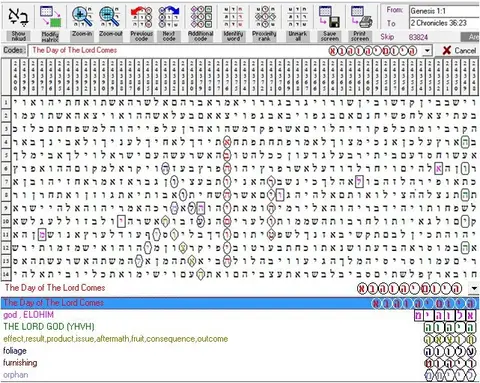Click the Codes field text The Day of The Lord Comes
Image resolution: width=480 pixels, height=383 pixels.
[x=75, y=50]
